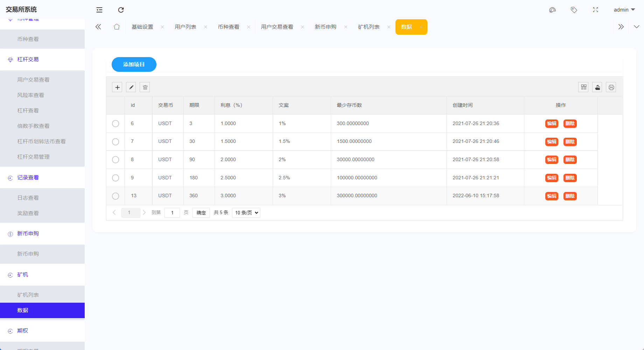The height and width of the screenshot is (350, 644).
Task: Switch to the 币种查看 tab
Action: point(229,27)
